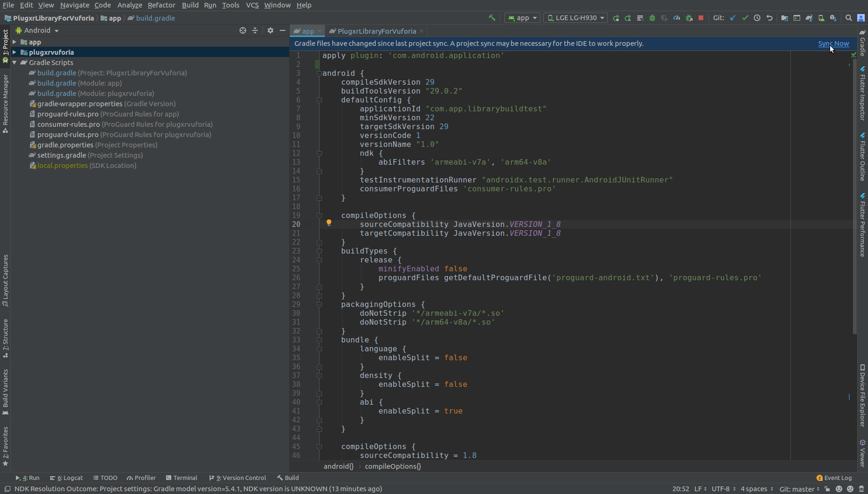Hide the Project panel with minus icon

pos(283,30)
